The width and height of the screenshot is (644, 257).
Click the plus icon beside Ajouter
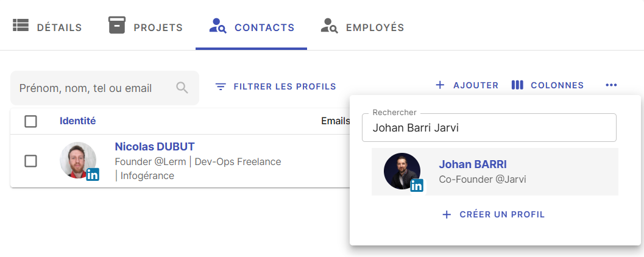pyautogui.click(x=440, y=85)
